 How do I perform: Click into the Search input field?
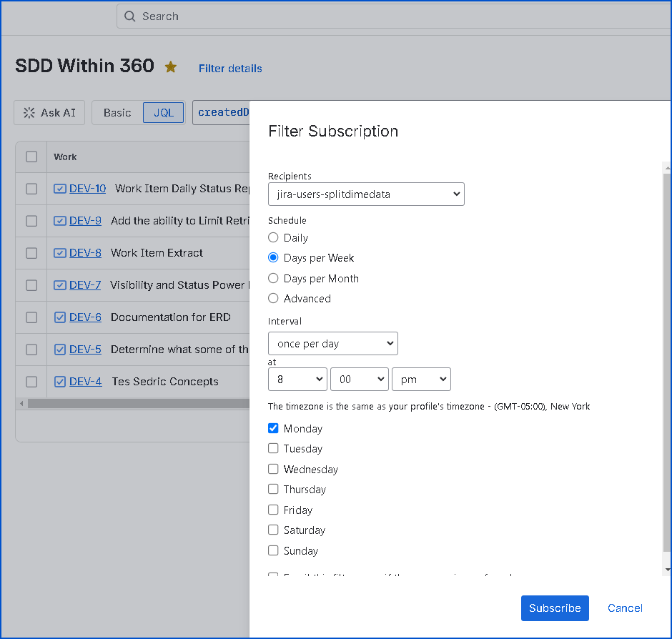point(395,16)
